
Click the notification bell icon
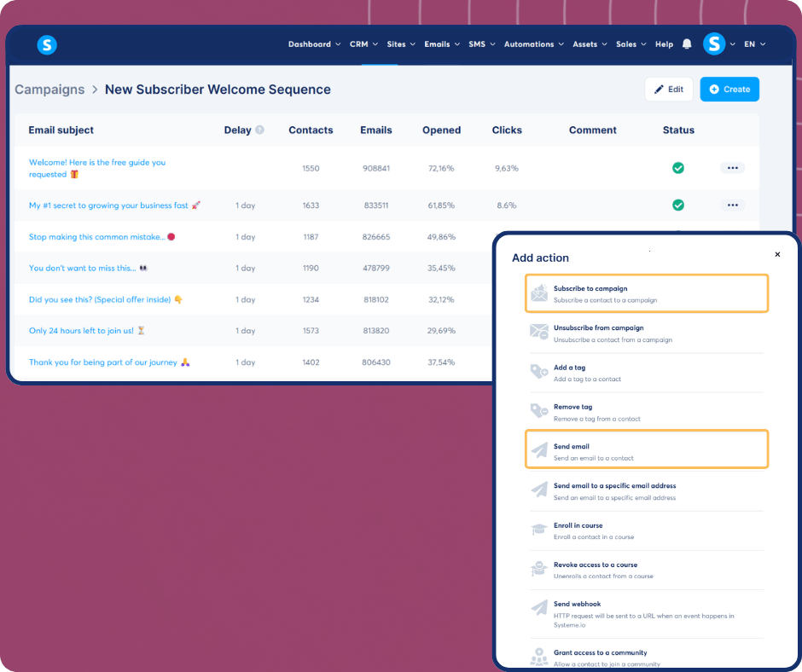pos(687,44)
